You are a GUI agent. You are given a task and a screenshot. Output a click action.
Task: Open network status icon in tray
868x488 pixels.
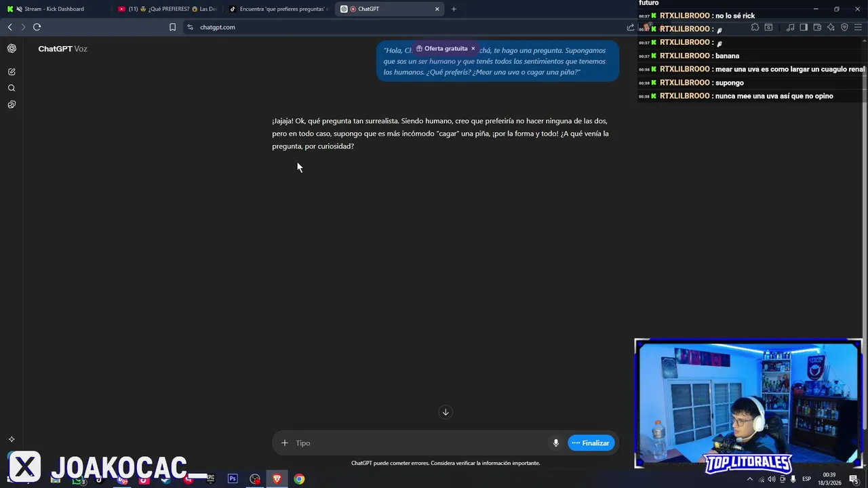[x=761, y=479]
